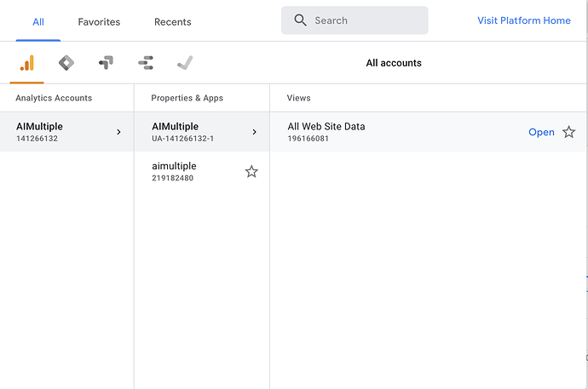This screenshot has height=389, width=588.
Task: Switch to the Surveys checkmark product icon
Action: [x=185, y=62]
